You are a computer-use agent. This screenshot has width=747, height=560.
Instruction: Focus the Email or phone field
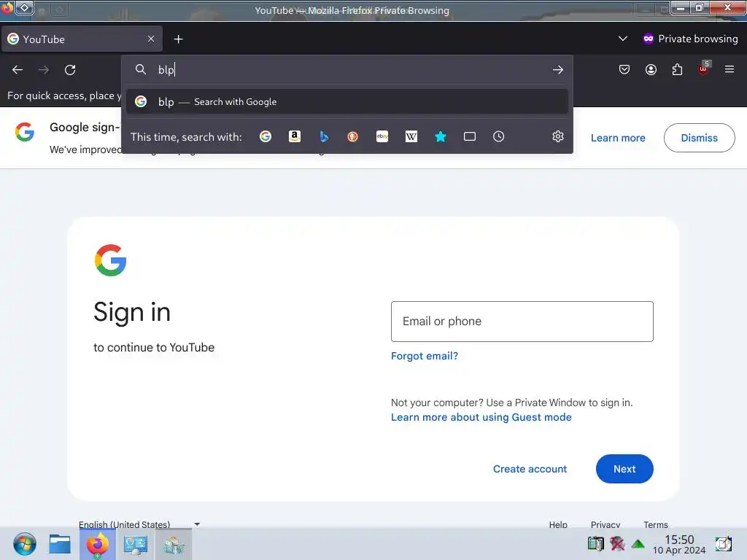tap(522, 322)
